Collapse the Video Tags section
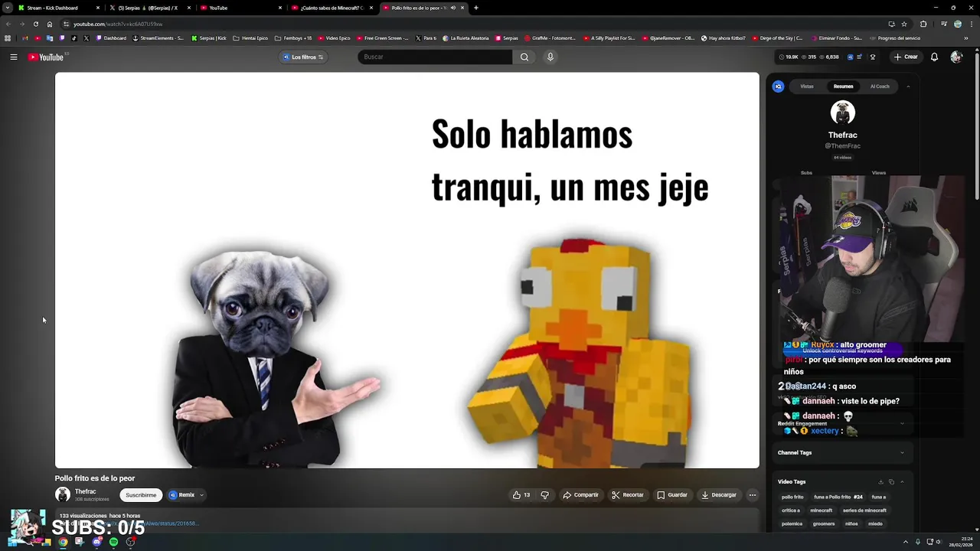Screen dimensions: 980x551 tap(902, 482)
